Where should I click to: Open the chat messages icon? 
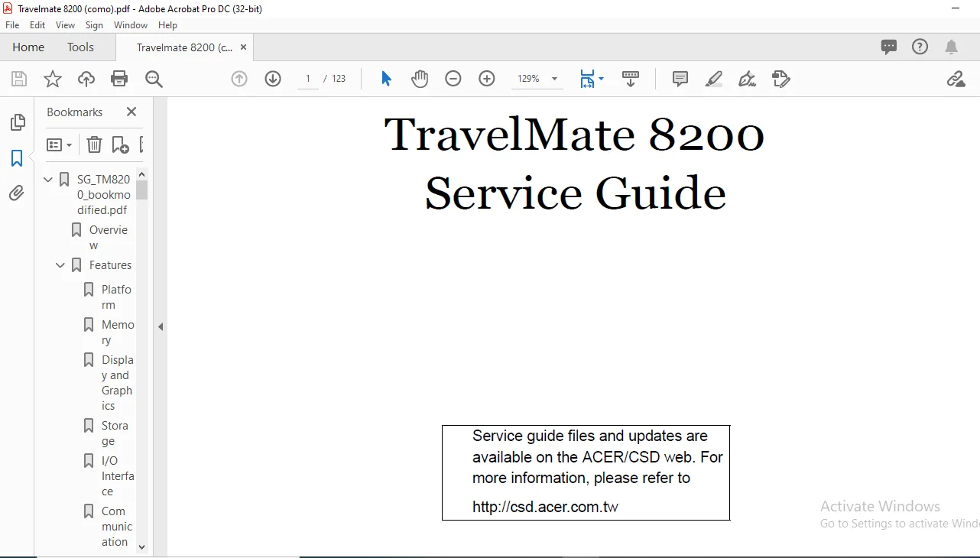[x=889, y=47]
